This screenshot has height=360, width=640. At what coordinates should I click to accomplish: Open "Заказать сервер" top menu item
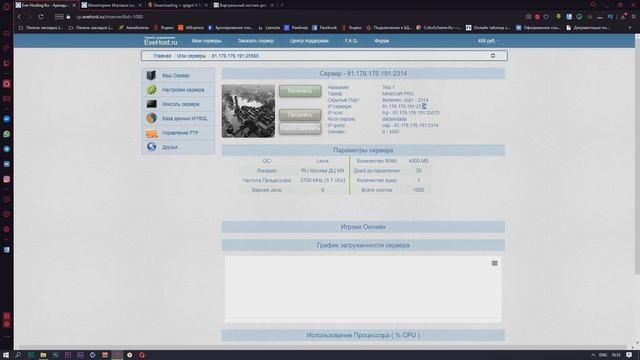tap(256, 41)
